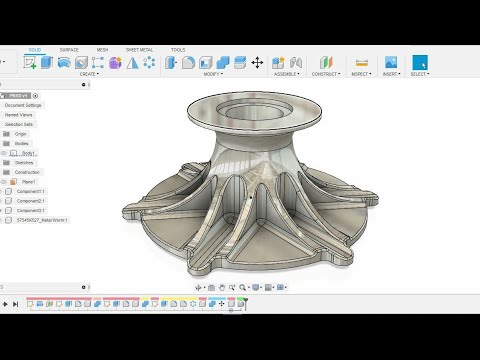Select the Create Sketch tool

[30, 62]
